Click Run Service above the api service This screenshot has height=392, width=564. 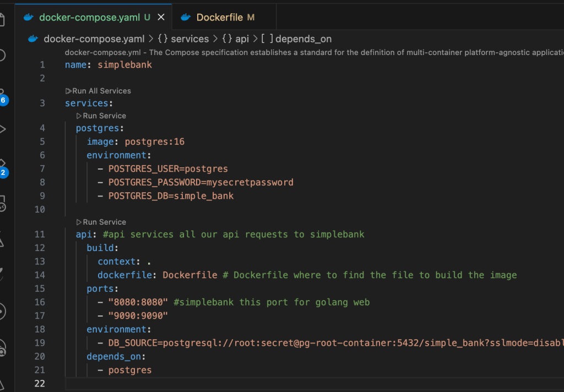pyautogui.click(x=101, y=222)
